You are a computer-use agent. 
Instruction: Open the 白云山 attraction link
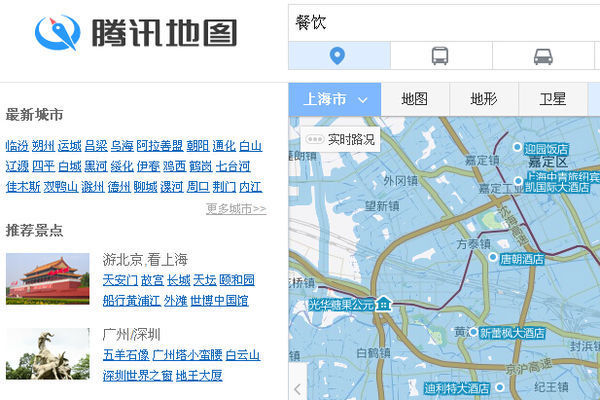point(243,355)
